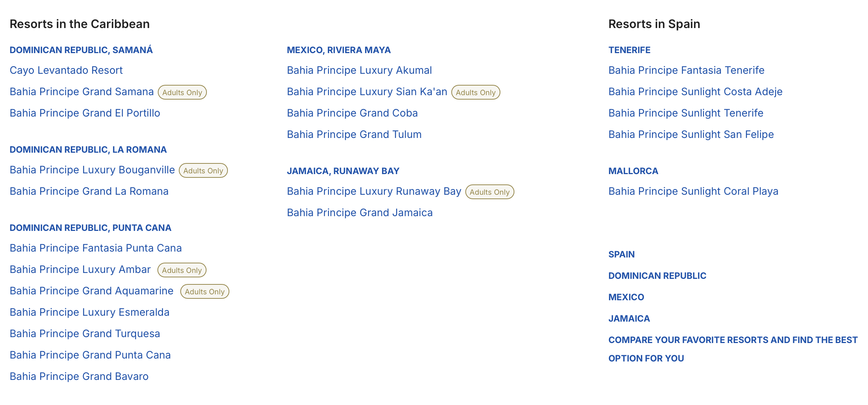Screen dimensions: 868x405
Task: Click Compare Your Favorite Resorts link
Action: click(x=733, y=340)
